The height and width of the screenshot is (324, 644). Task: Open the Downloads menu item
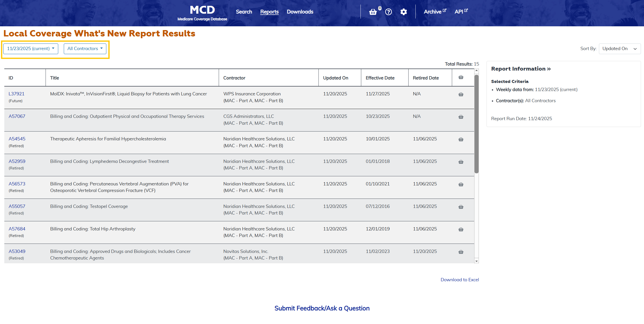click(300, 12)
